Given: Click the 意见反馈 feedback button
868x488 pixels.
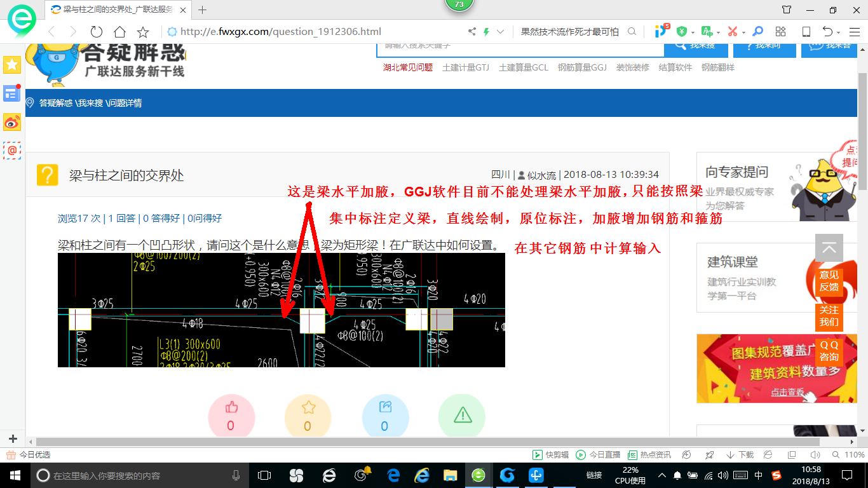Looking at the screenshot, I should tap(829, 281).
